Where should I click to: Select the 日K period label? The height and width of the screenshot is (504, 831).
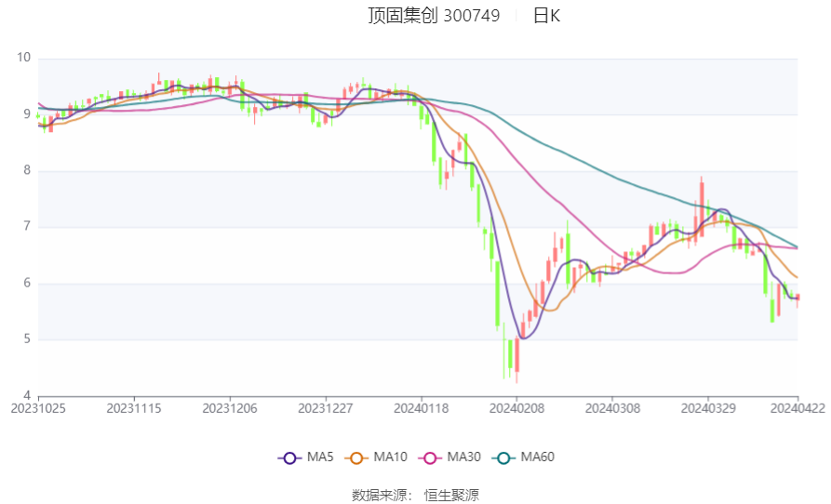[546, 16]
